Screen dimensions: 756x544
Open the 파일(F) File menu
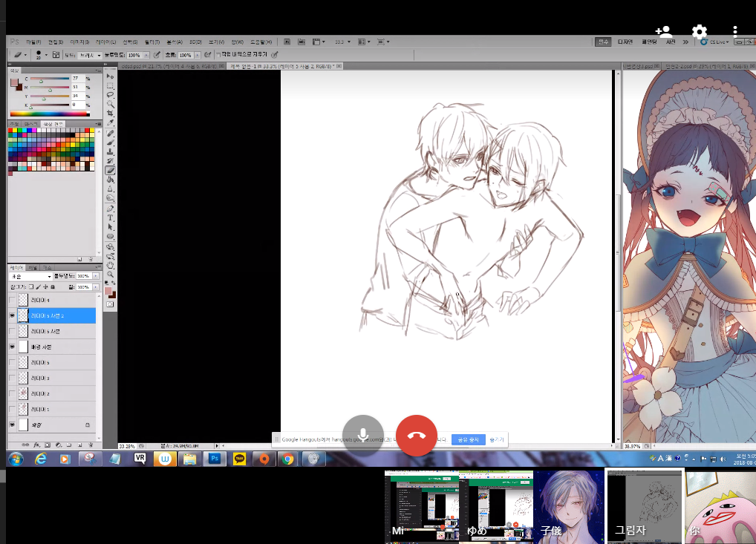coord(33,42)
